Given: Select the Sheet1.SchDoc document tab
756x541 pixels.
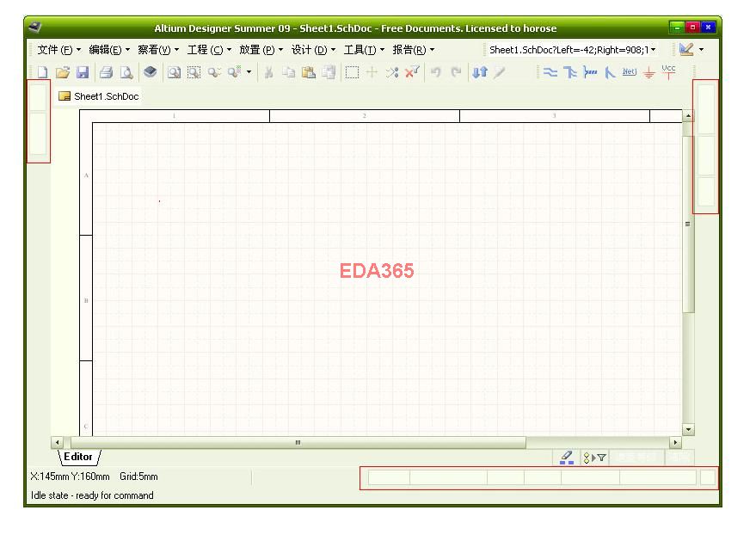Looking at the screenshot, I should (99, 96).
